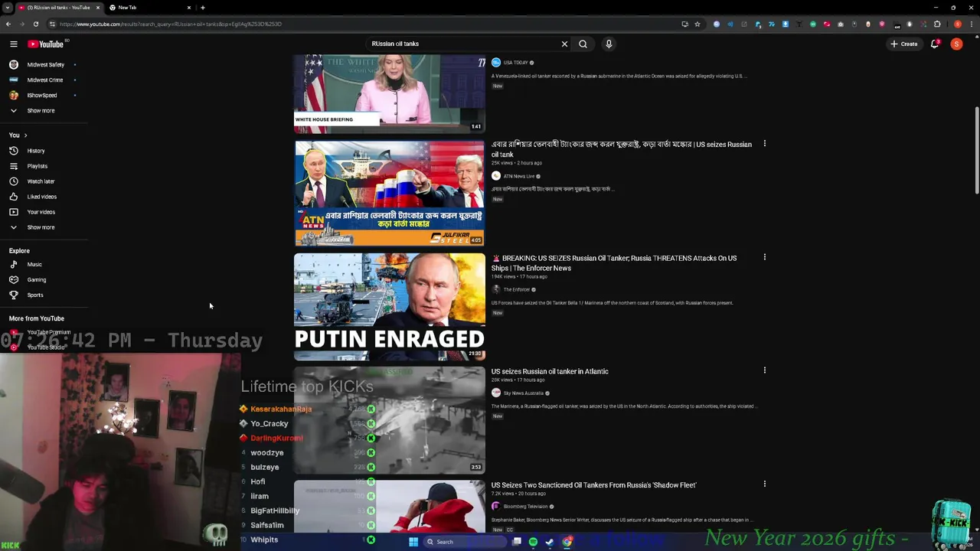Click the Windows taskbar Search box
This screenshot has height=551, width=980.
pos(465,542)
